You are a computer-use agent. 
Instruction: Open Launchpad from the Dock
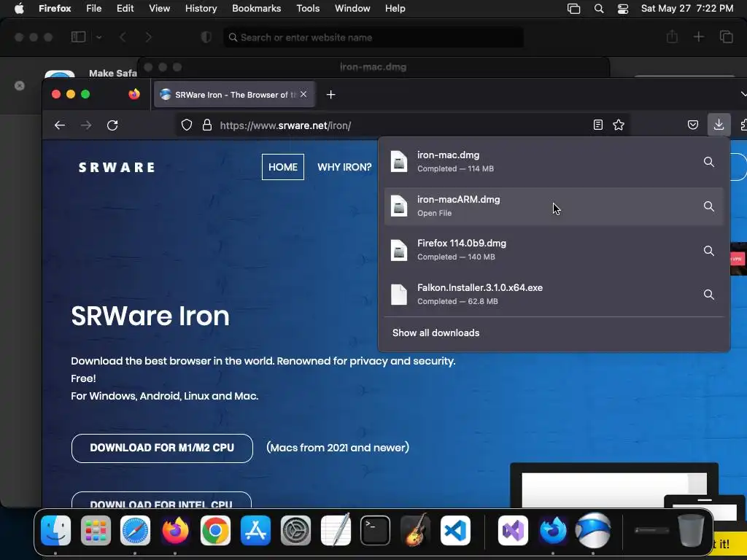(x=96, y=530)
